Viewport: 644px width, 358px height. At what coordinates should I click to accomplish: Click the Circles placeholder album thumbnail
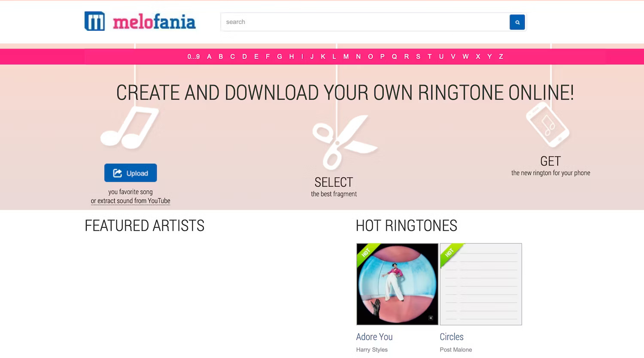click(x=480, y=284)
